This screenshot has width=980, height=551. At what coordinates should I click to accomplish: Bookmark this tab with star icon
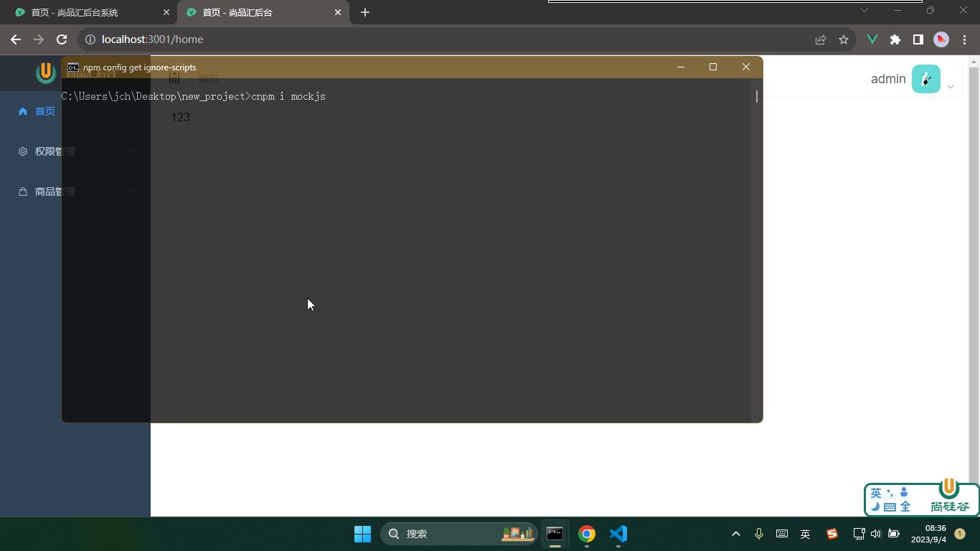click(x=844, y=39)
